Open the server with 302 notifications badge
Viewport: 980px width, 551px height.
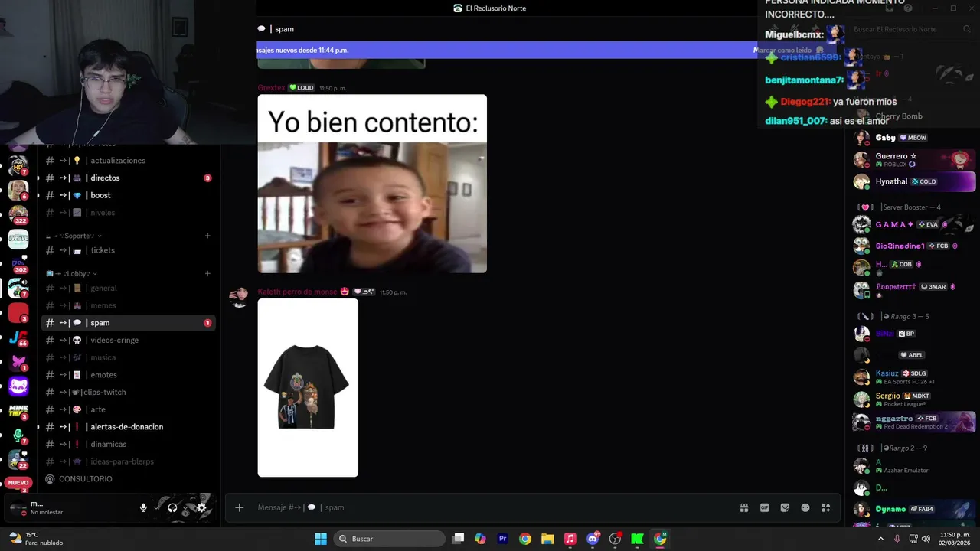click(x=18, y=264)
